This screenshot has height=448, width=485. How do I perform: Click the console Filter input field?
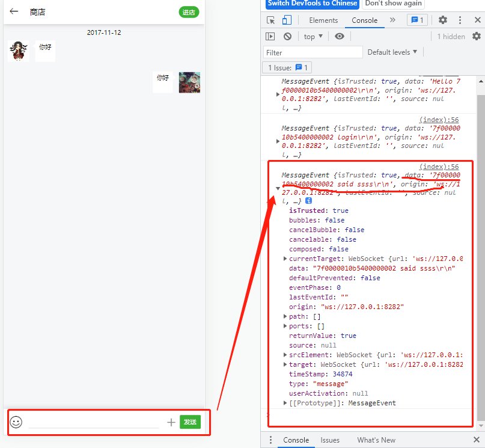[x=313, y=52]
